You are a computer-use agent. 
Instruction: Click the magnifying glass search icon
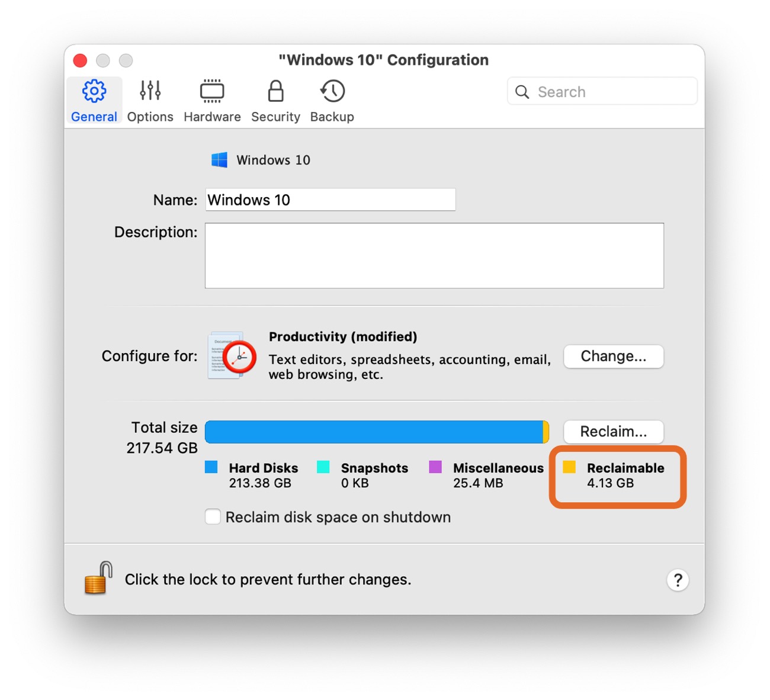pyautogui.click(x=522, y=92)
